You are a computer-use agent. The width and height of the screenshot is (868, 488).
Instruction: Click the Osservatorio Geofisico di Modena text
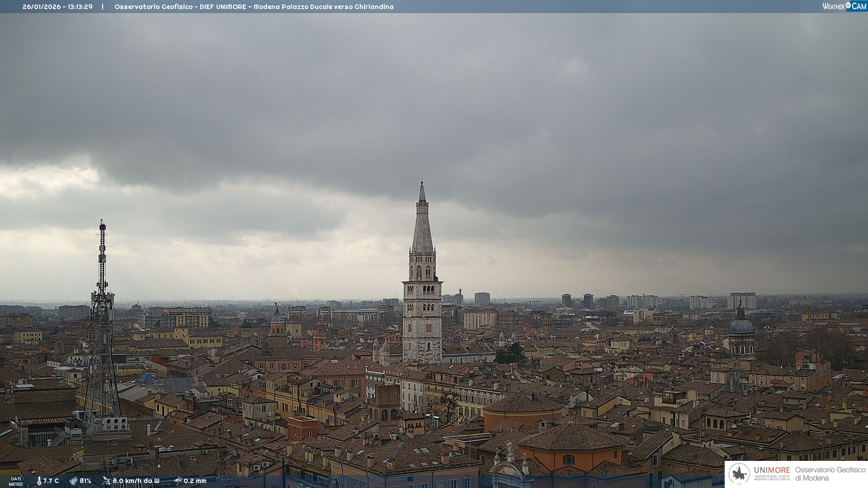click(x=830, y=474)
